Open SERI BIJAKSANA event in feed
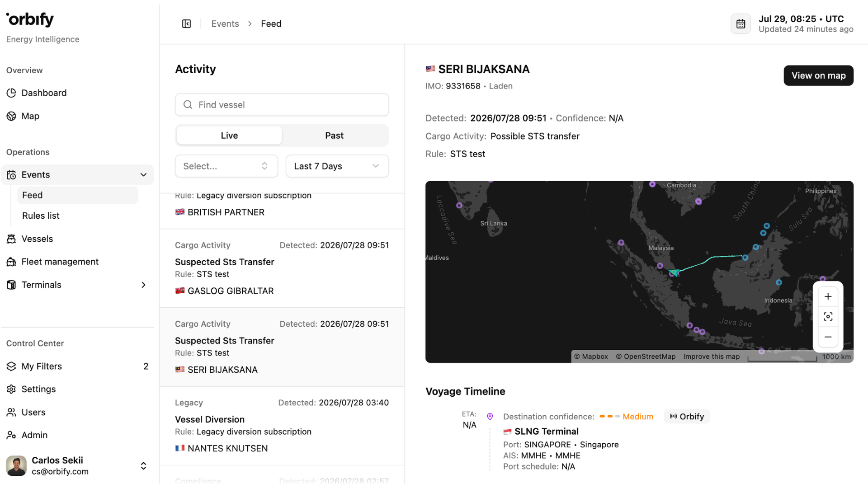868x488 pixels. pos(282,347)
